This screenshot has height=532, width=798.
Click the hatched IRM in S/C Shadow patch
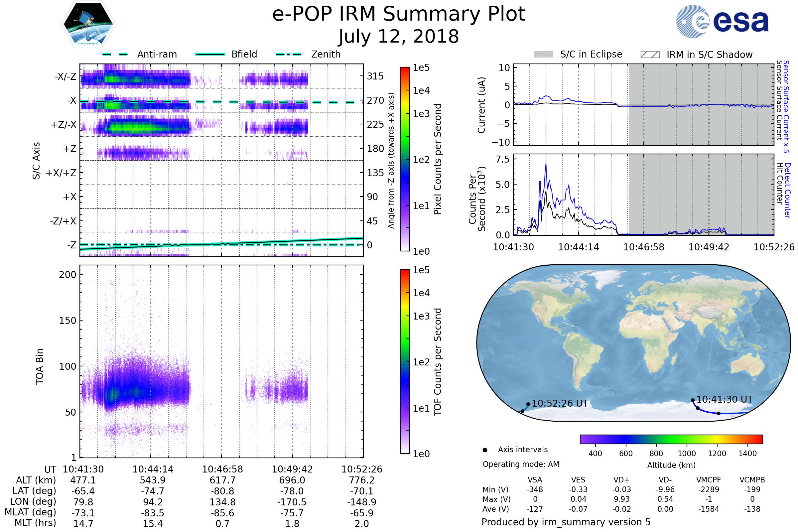tap(650, 55)
